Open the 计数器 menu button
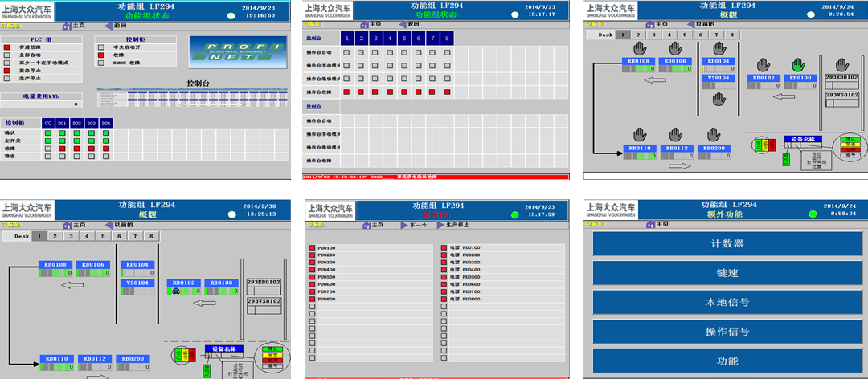Viewport: 868px width, 379px height. tap(727, 243)
